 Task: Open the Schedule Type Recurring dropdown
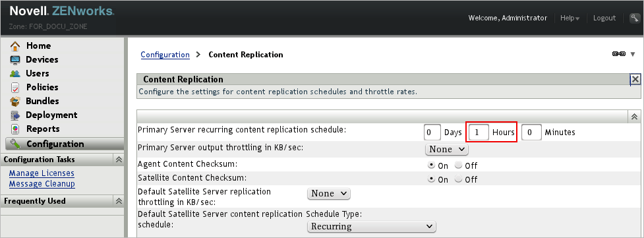pyautogui.click(x=371, y=227)
